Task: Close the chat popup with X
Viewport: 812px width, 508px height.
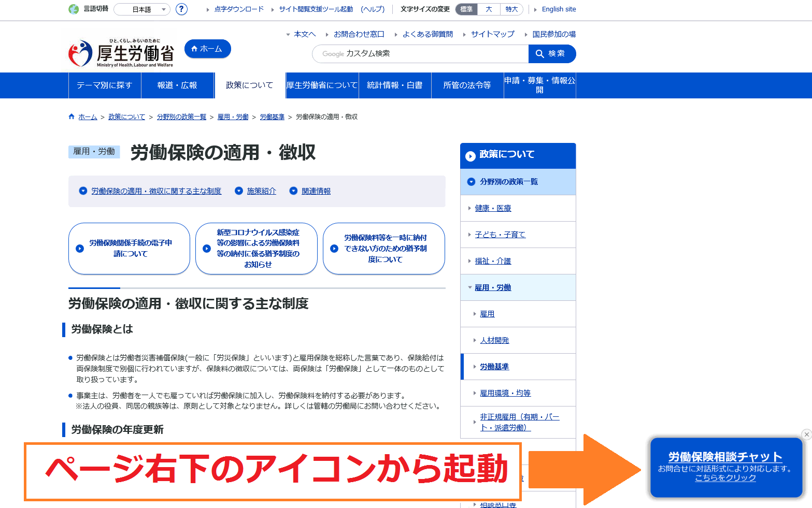Action: coord(806,434)
